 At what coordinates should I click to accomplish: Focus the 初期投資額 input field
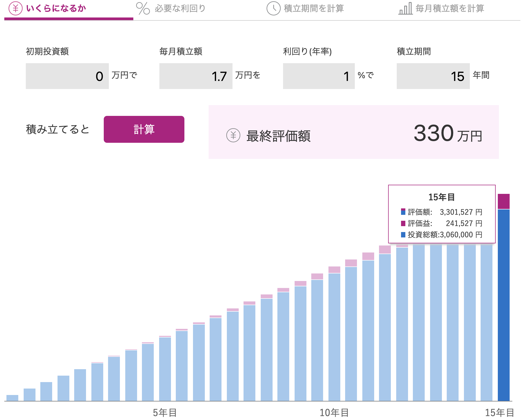coord(67,76)
